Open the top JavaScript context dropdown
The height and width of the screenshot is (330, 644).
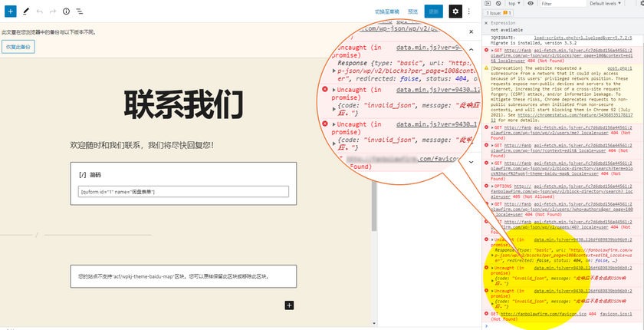(514, 3)
